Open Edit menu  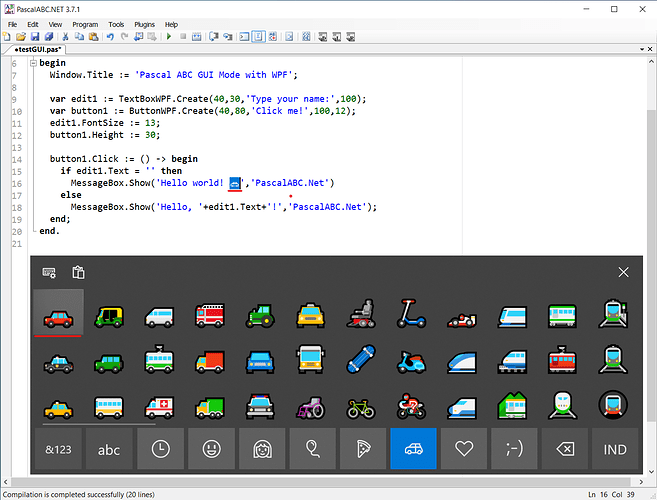(33, 24)
